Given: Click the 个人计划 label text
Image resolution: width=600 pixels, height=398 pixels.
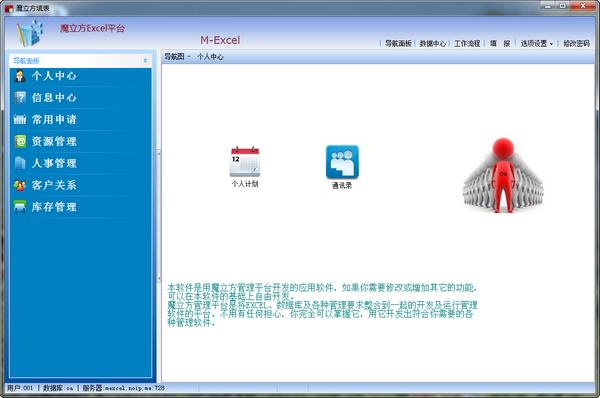Looking at the screenshot, I should [245, 184].
